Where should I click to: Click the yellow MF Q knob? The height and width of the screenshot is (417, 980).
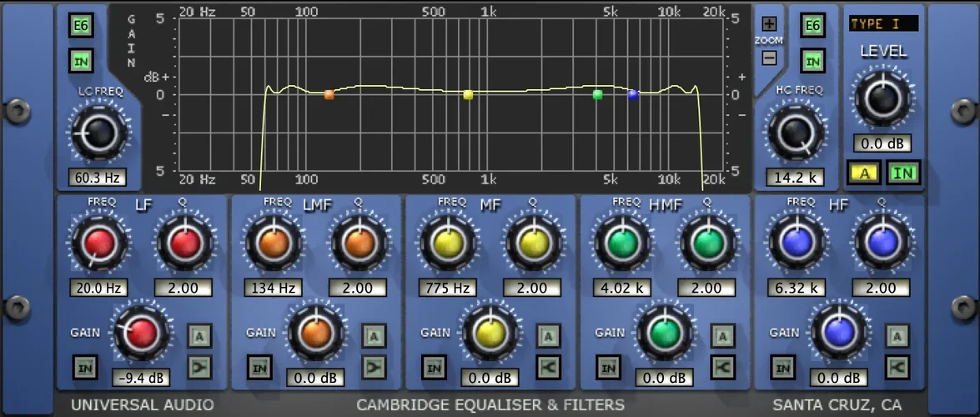[533, 244]
